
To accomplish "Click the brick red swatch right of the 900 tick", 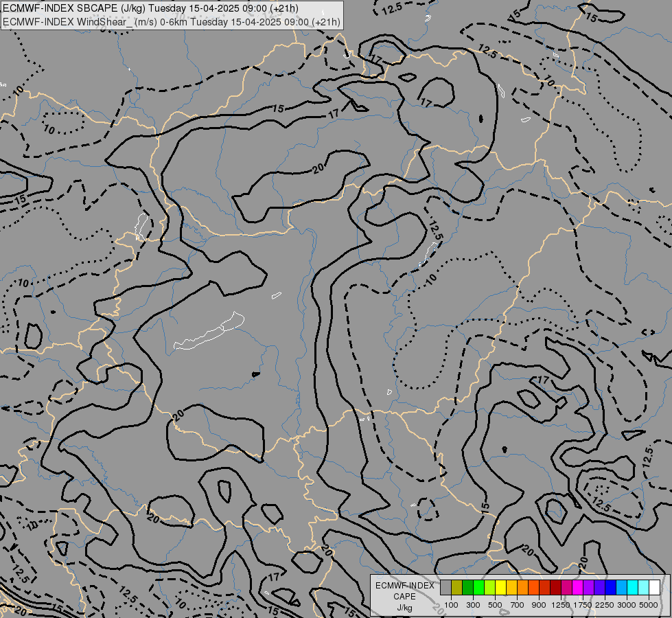I will pos(545,587).
